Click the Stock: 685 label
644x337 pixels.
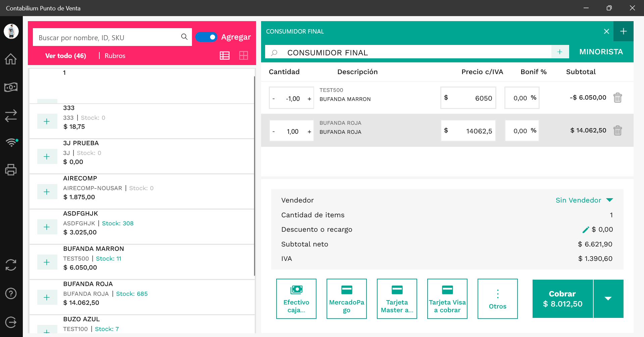tap(132, 294)
